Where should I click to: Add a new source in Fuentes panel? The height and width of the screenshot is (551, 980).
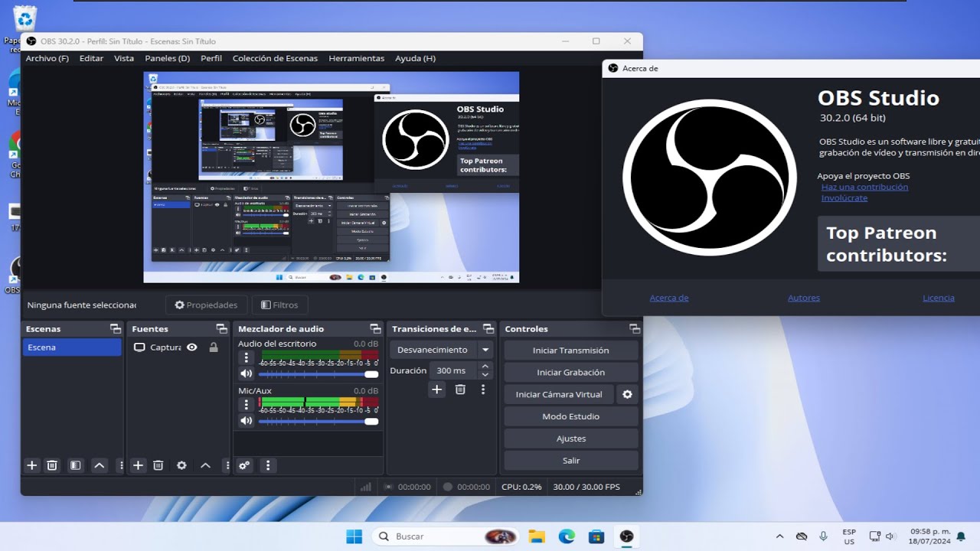138,465
